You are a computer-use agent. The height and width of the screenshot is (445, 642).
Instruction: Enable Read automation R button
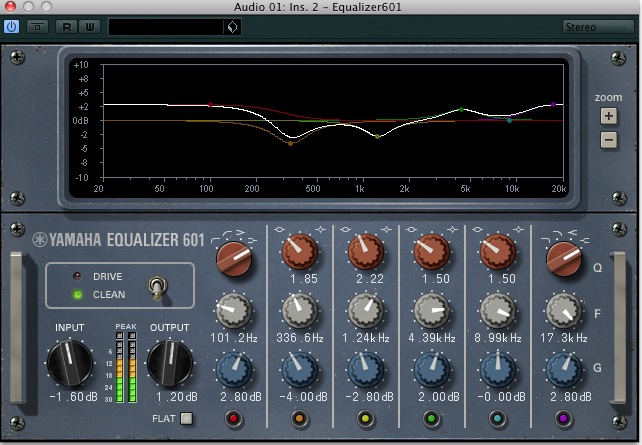(x=66, y=27)
